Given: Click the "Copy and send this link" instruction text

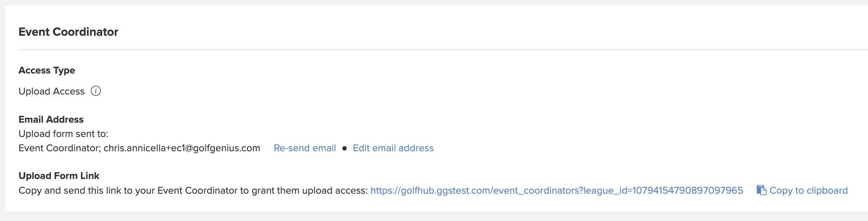Looking at the screenshot, I should [193, 190].
